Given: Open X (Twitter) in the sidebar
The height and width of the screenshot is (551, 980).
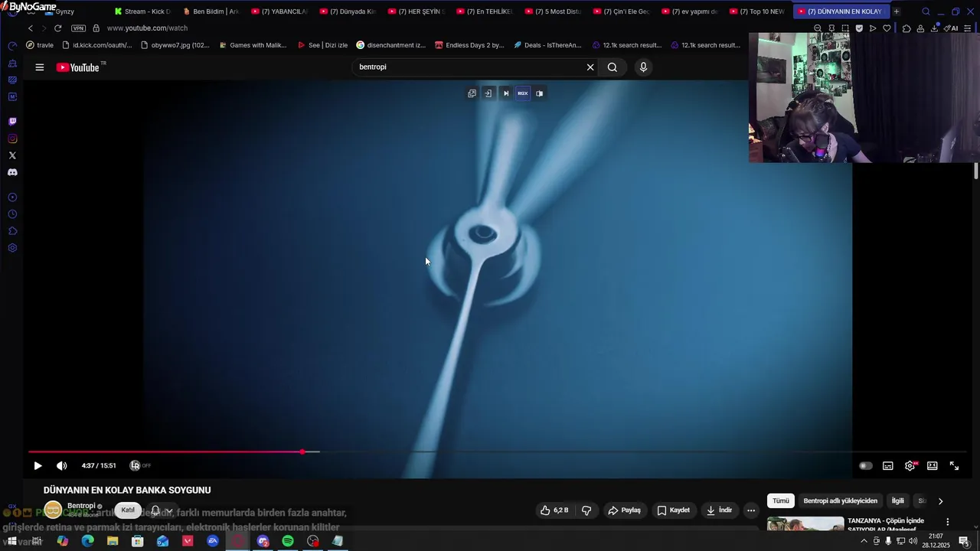Looking at the screenshot, I should click(12, 155).
